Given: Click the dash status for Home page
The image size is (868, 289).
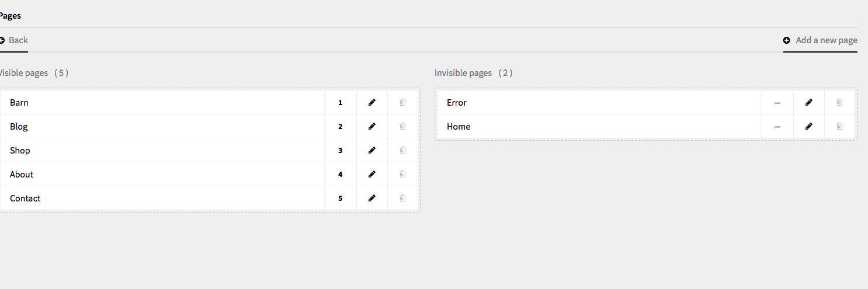Looking at the screenshot, I should point(777,126).
